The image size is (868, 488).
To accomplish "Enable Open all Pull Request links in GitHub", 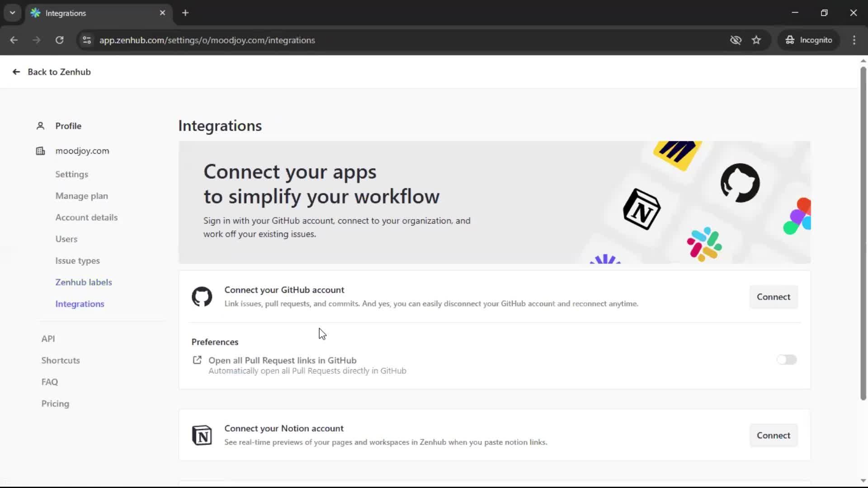I will pos(787,360).
